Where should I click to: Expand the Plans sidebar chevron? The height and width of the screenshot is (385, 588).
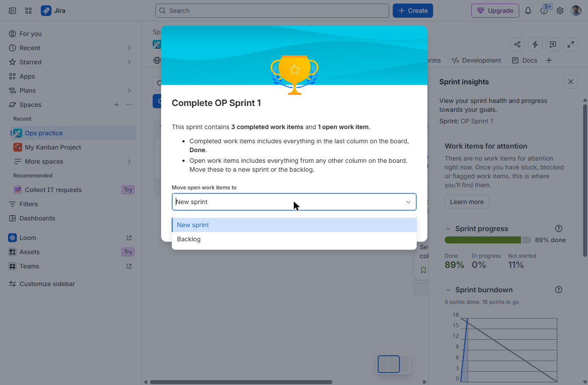coord(129,90)
